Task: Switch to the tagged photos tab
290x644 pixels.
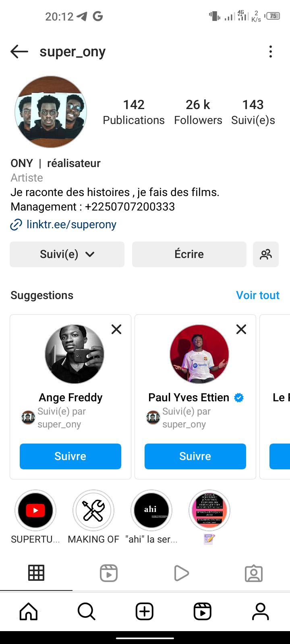Action: pyautogui.click(x=254, y=573)
